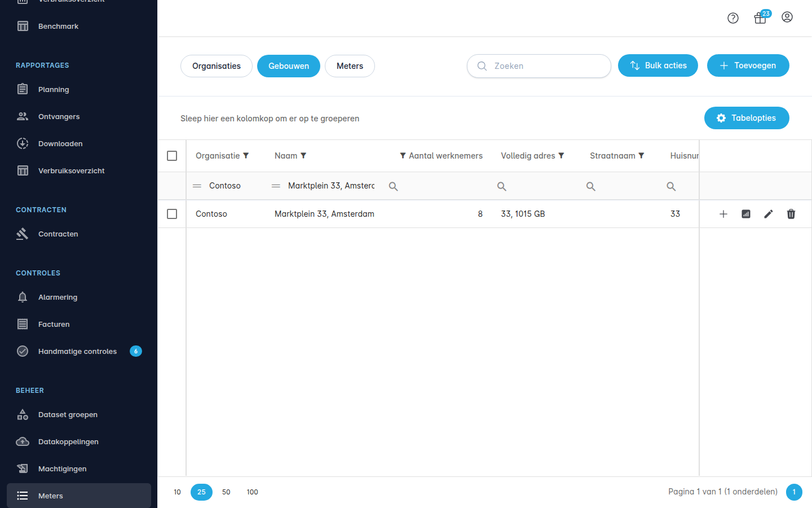Filter the Naam column via funnel icon
Viewport: 812px width, 508px height.
pyautogui.click(x=303, y=156)
